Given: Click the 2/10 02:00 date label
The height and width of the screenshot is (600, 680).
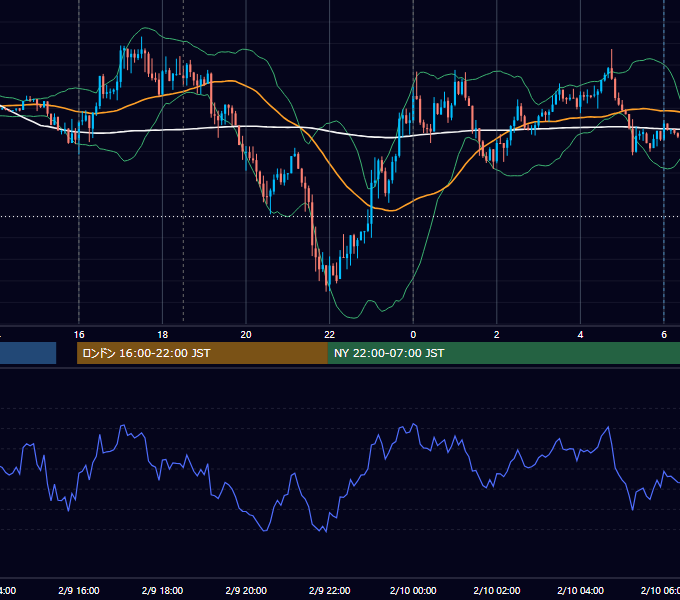Looking at the screenshot, I should pos(497,590).
